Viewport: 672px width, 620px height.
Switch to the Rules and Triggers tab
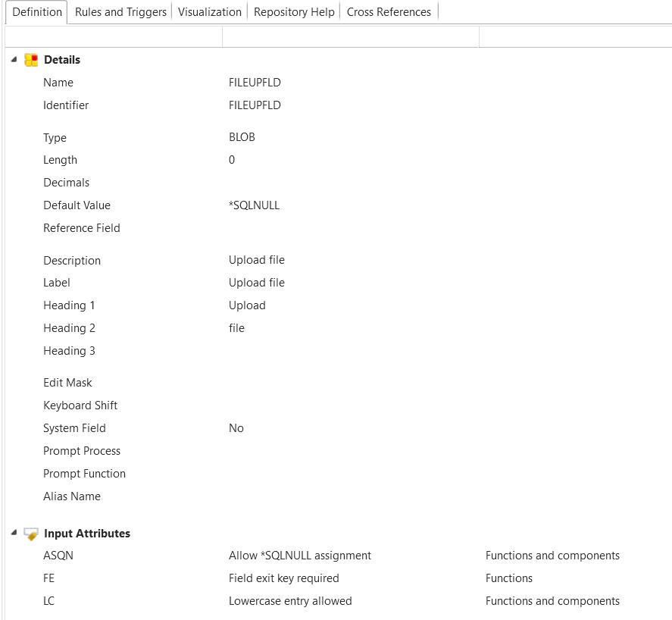pos(120,11)
